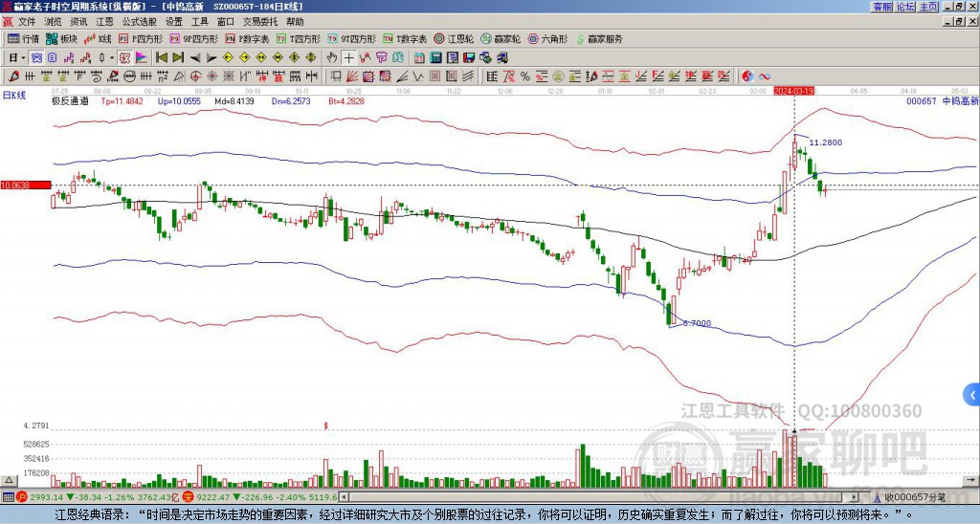Click the black left arrow icon

click(x=195, y=58)
